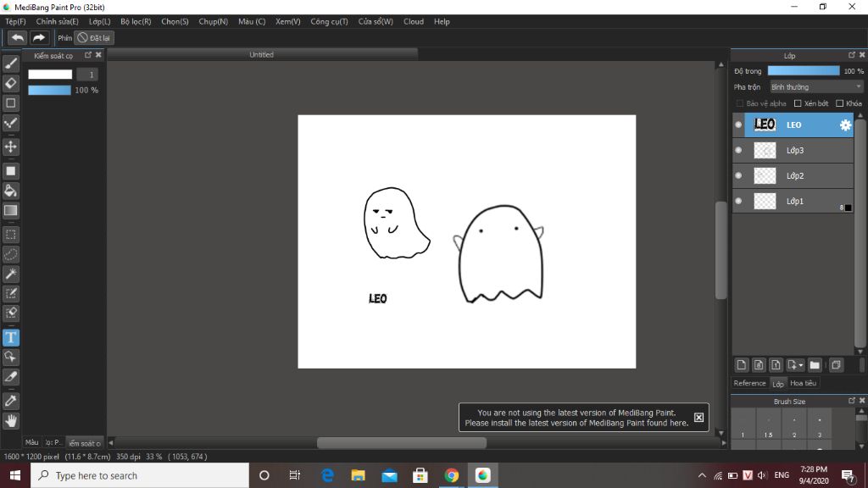868x488 pixels.
Task: Open LEO layer gear settings
Action: tap(845, 125)
